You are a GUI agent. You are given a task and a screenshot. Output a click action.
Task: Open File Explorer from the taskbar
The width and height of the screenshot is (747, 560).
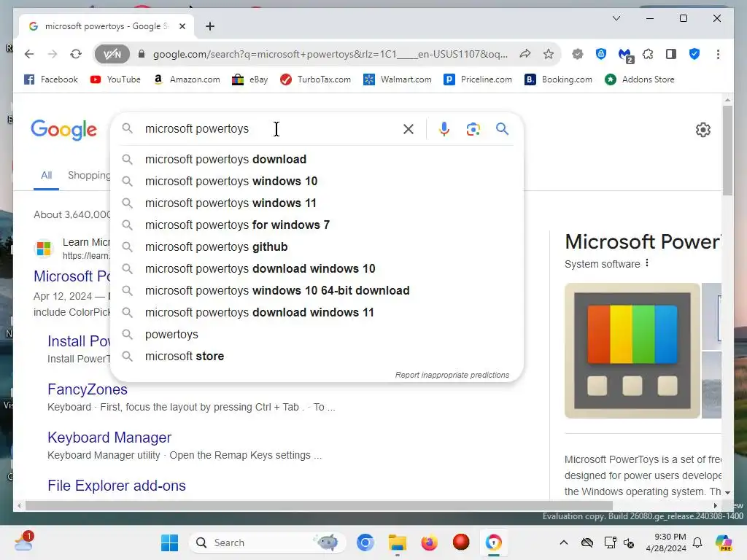coord(398,542)
